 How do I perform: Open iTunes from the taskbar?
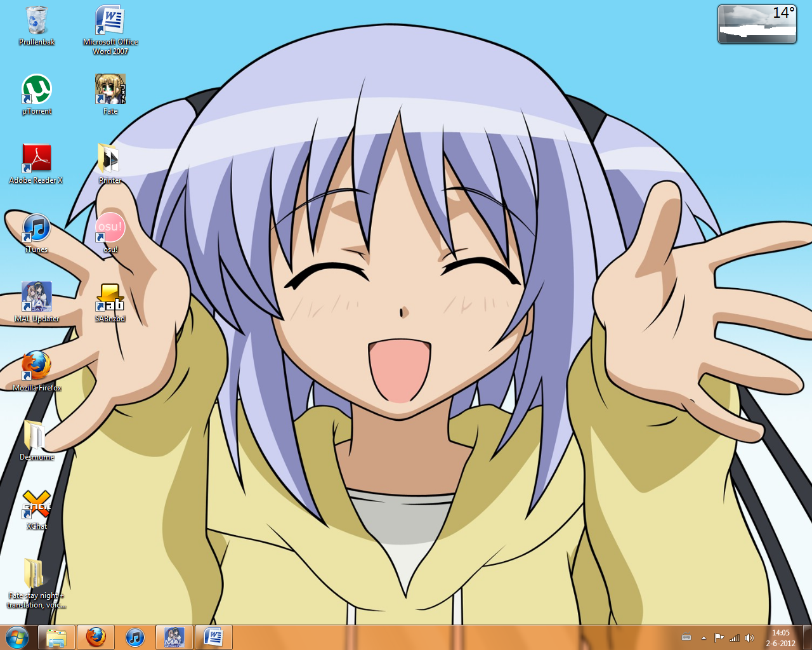tap(135, 637)
